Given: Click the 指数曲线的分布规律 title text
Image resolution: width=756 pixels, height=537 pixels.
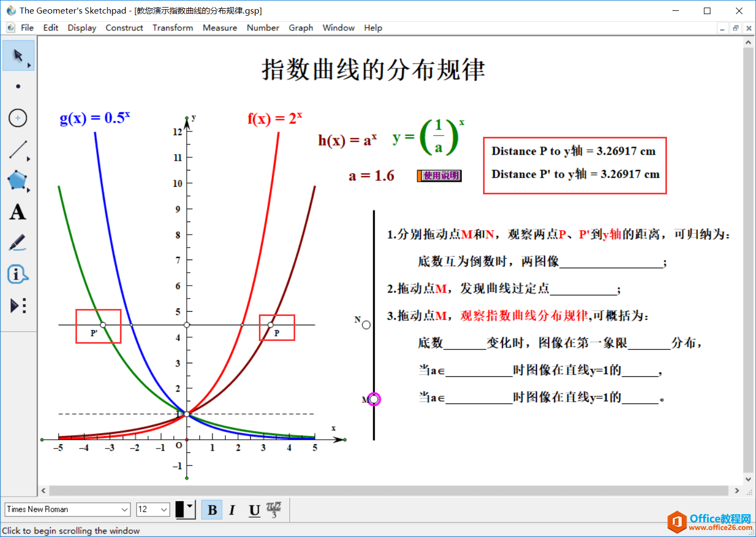Looking at the screenshot, I should click(x=373, y=70).
